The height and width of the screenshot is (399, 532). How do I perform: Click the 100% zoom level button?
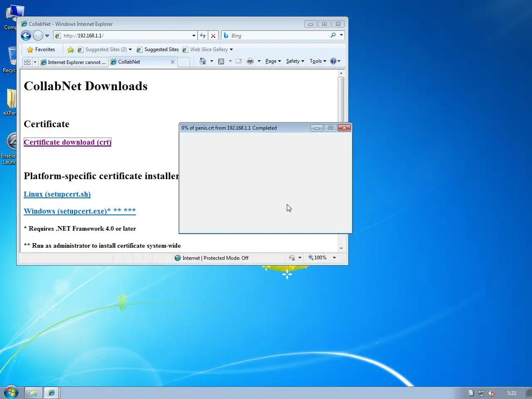coord(318,258)
